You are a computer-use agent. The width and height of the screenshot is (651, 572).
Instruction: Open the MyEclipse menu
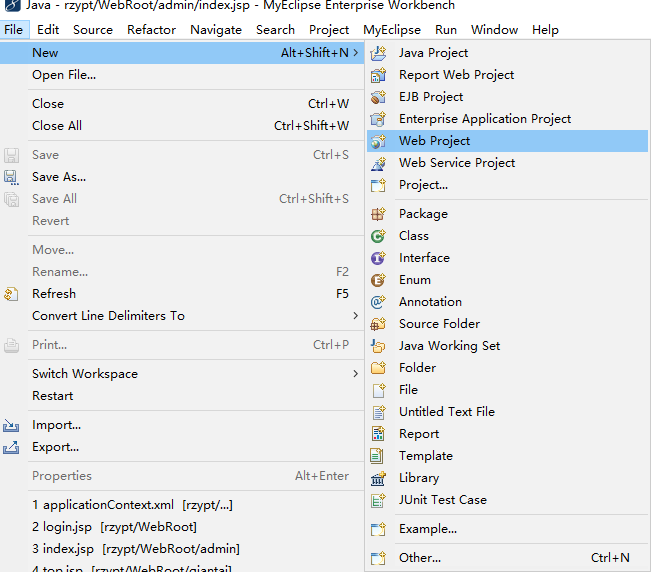(392, 30)
